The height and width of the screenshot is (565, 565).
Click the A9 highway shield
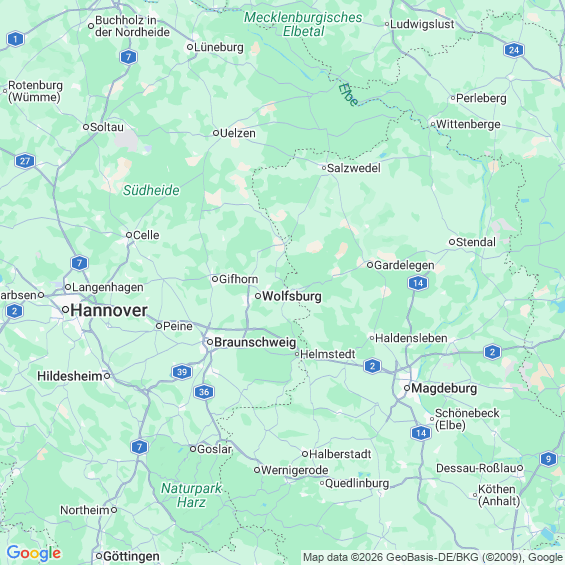point(548,459)
